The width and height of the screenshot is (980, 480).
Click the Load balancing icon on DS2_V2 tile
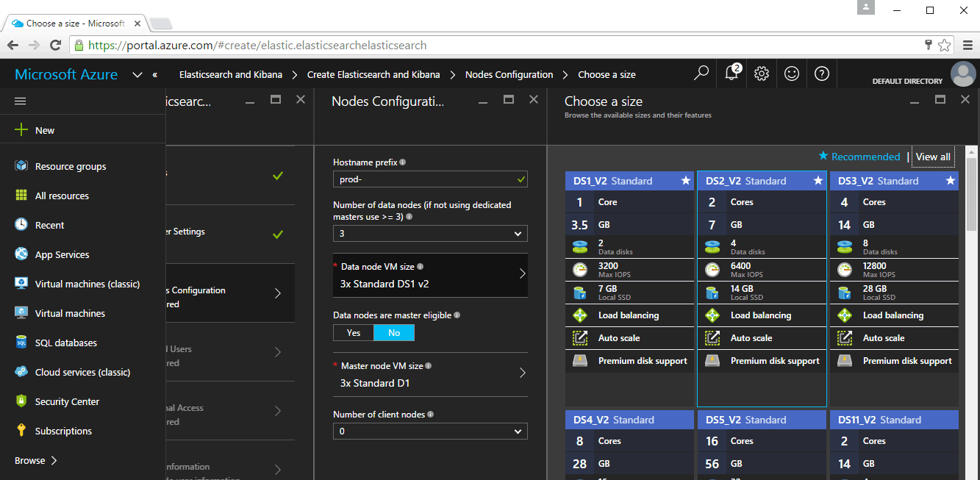point(712,315)
